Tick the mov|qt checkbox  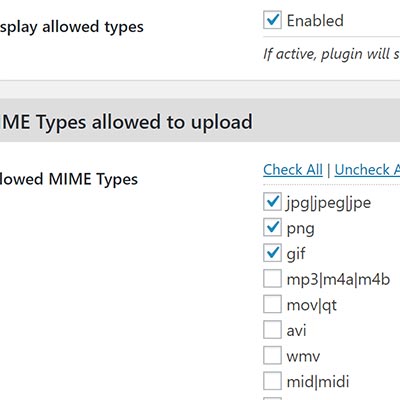coord(272,304)
